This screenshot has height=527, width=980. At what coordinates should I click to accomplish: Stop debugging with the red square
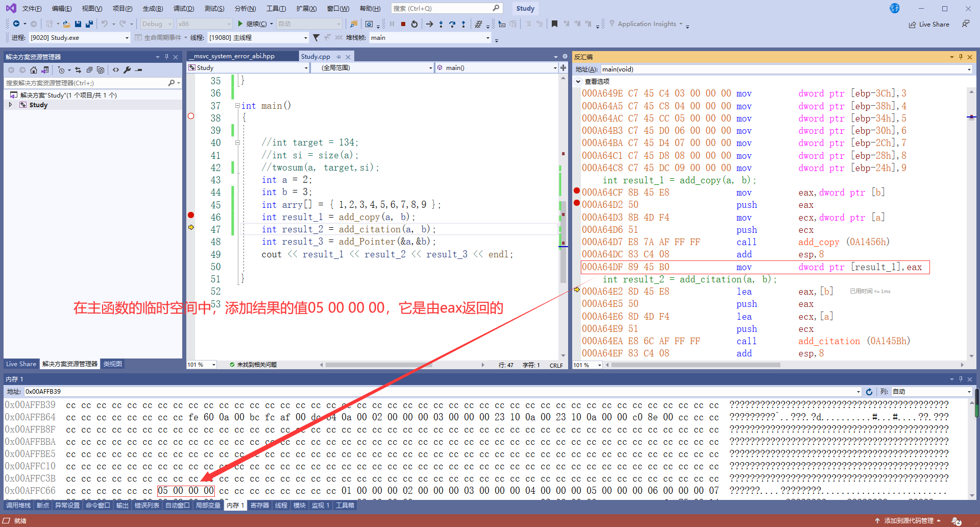(x=403, y=23)
